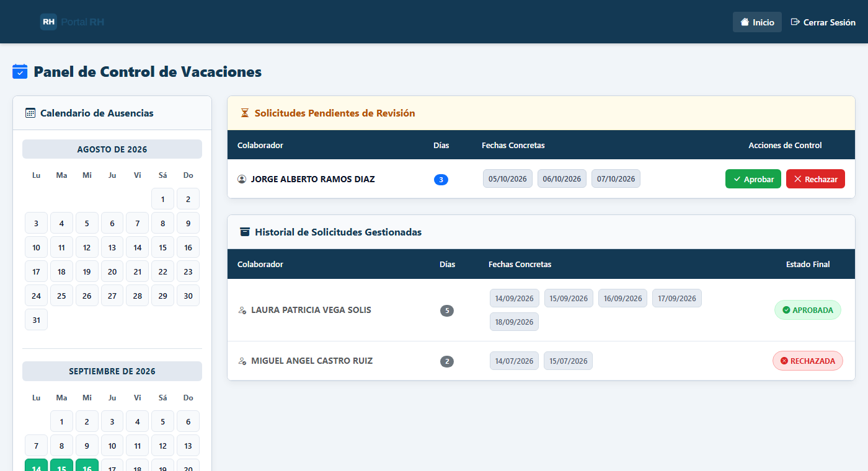This screenshot has width=868, height=471.
Task: Select August 20 in the calendar
Action: [x=112, y=271]
